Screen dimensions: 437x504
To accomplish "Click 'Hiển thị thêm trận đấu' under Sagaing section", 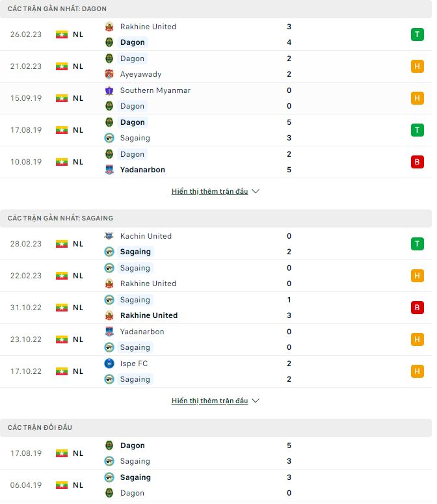I will click(x=209, y=401).
